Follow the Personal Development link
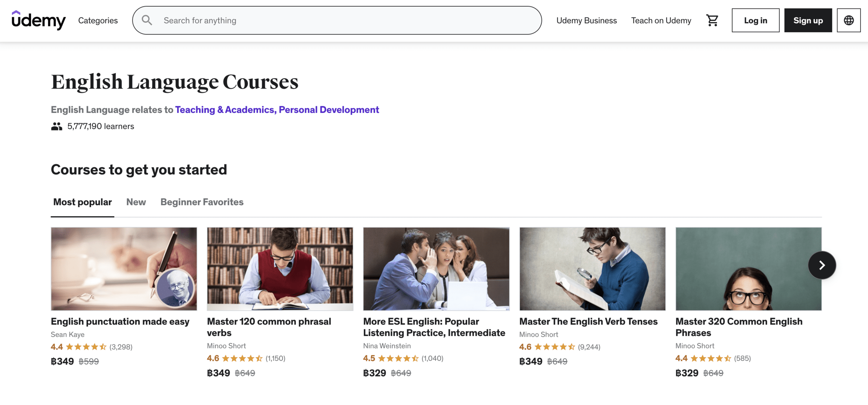Image resolution: width=868 pixels, height=405 pixels. 329,109
